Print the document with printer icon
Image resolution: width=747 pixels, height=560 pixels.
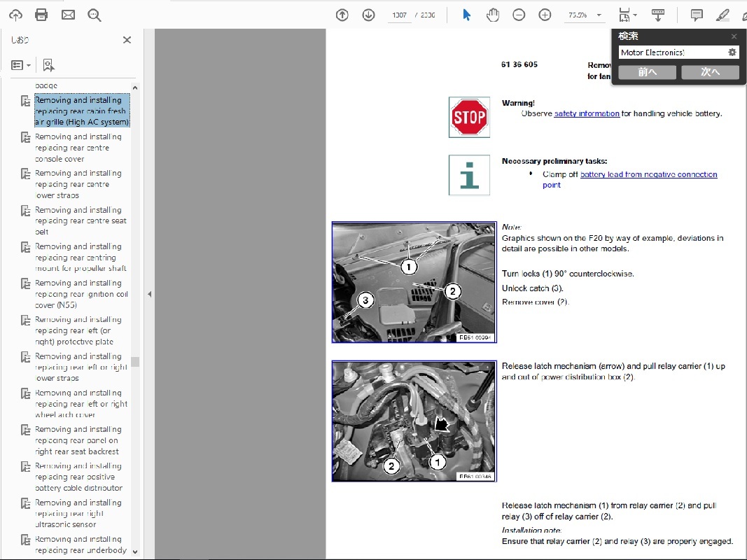[x=41, y=15]
